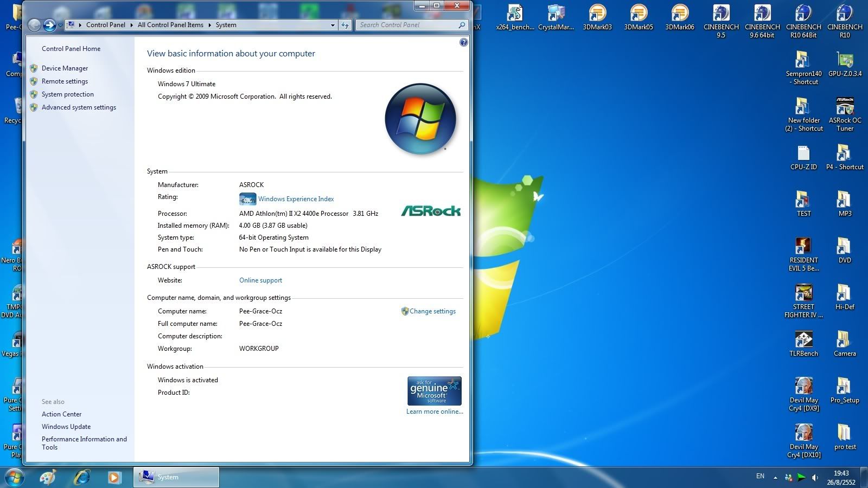Click the Forward navigation button
Viewport: 868px width, 488px height.
coord(50,25)
